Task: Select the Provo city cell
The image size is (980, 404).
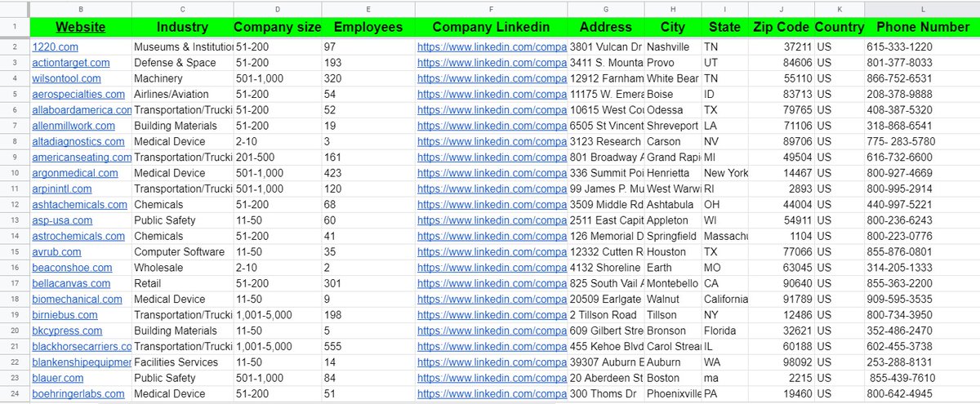Action: click(672, 63)
